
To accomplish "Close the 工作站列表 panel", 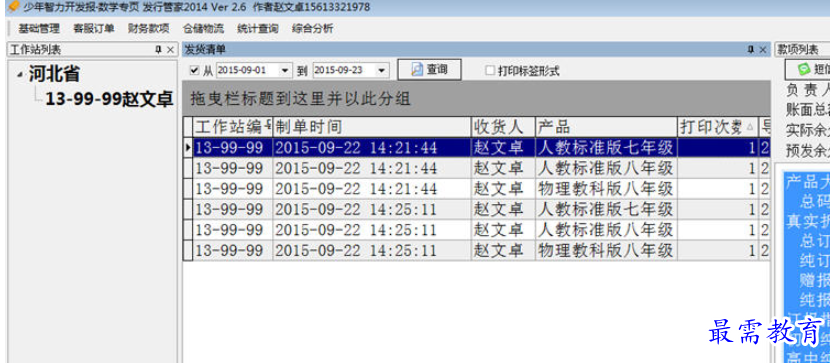I will click(x=170, y=49).
